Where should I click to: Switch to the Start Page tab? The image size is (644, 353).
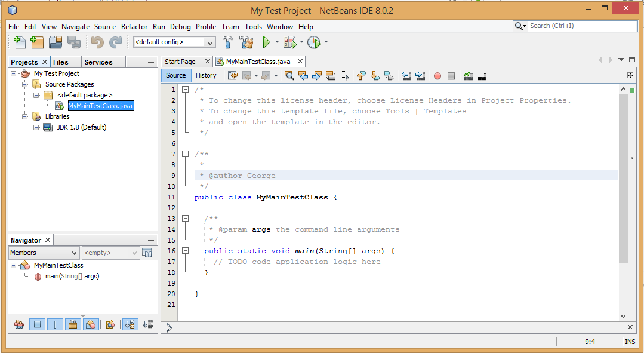[x=180, y=62]
